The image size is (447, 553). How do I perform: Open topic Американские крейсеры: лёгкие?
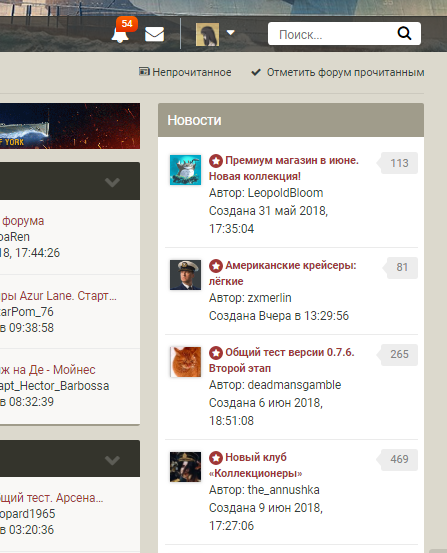283,273
